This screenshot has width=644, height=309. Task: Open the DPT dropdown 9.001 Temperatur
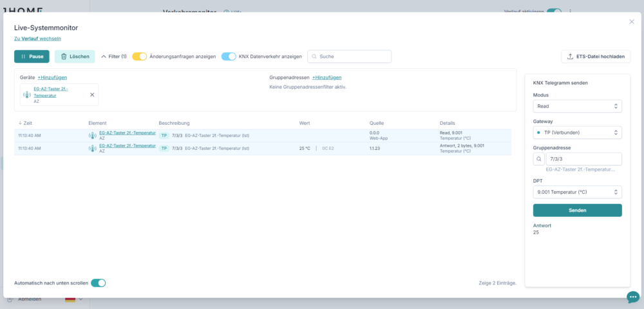pos(578,192)
